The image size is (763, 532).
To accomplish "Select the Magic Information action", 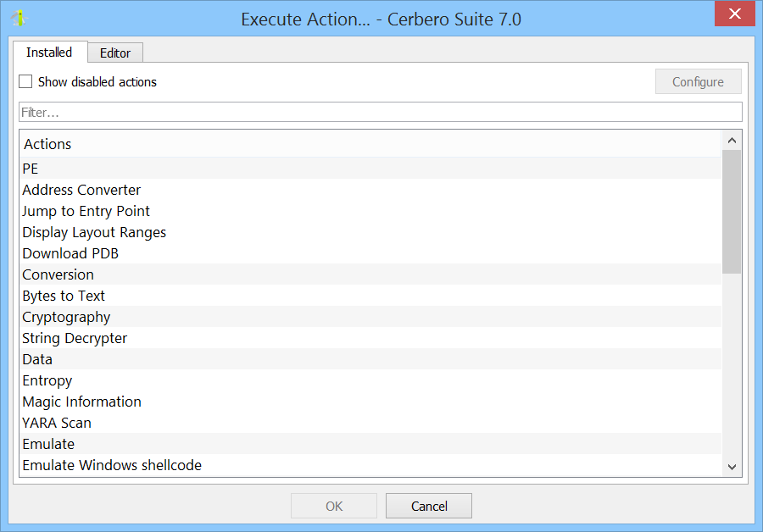I will pyautogui.click(x=370, y=402).
